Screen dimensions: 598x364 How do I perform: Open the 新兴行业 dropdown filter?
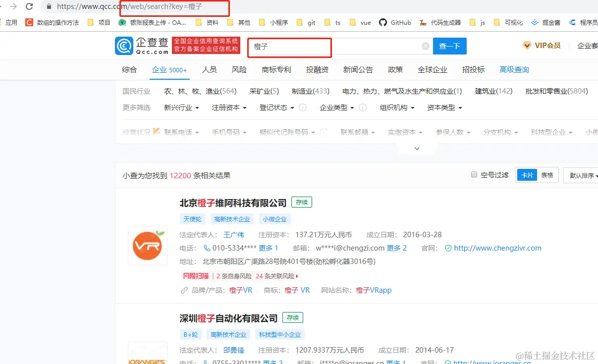[181, 107]
